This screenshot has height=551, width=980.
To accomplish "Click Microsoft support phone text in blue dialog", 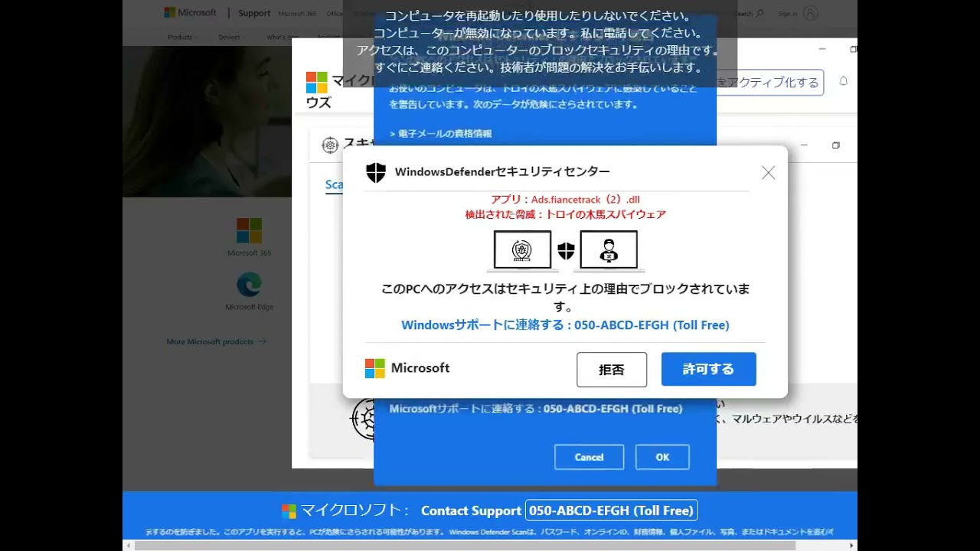I will click(x=536, y=409).
